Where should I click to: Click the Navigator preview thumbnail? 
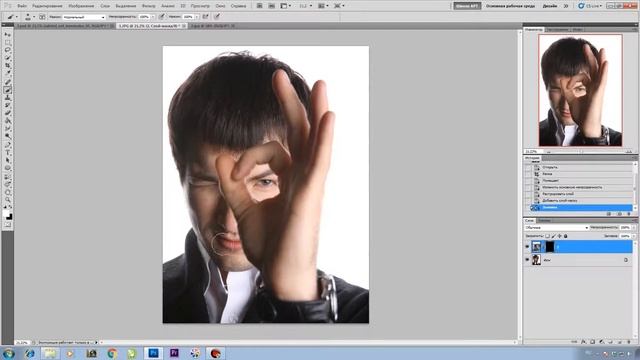coord(580,90)
